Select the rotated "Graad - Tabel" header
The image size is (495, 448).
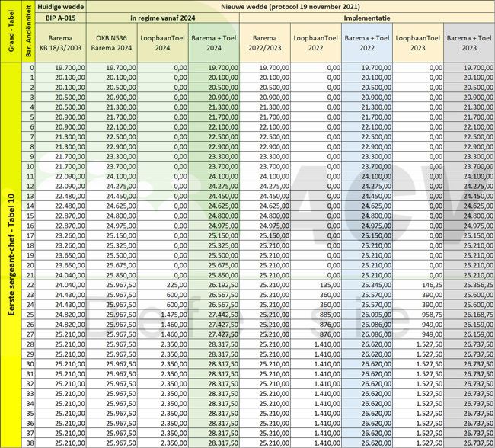point(11,31)
